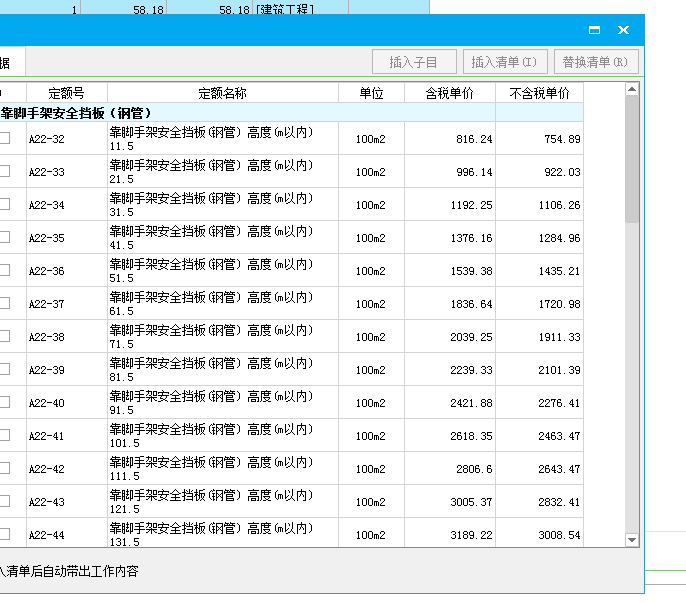
Task: Click the 单位 column header
Action: point(371,93)
